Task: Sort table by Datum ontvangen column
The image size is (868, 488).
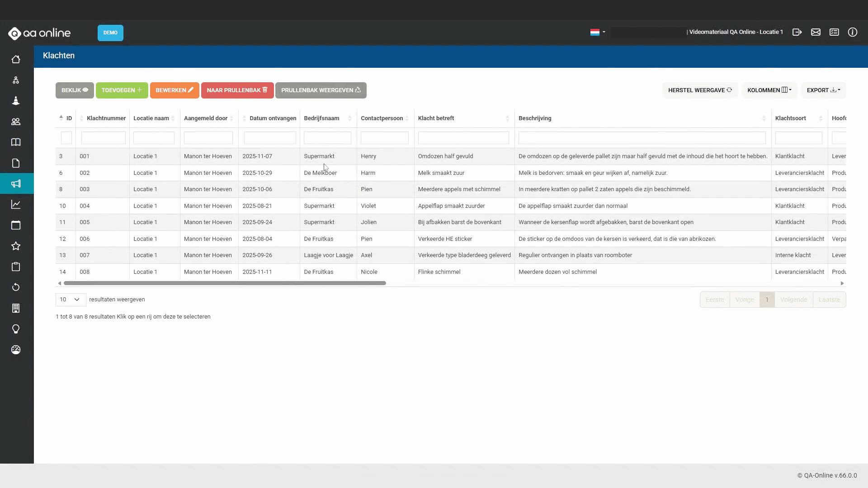Action: pyautogui.click(x=272, y=118)
